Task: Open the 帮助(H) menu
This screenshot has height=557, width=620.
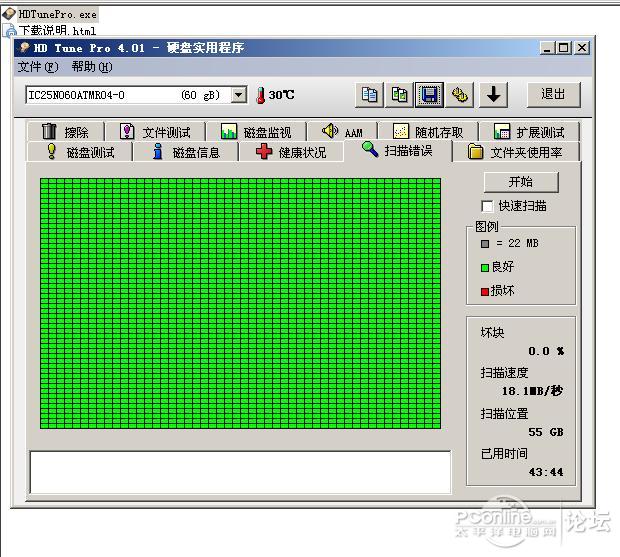Action: coord(92,67)
